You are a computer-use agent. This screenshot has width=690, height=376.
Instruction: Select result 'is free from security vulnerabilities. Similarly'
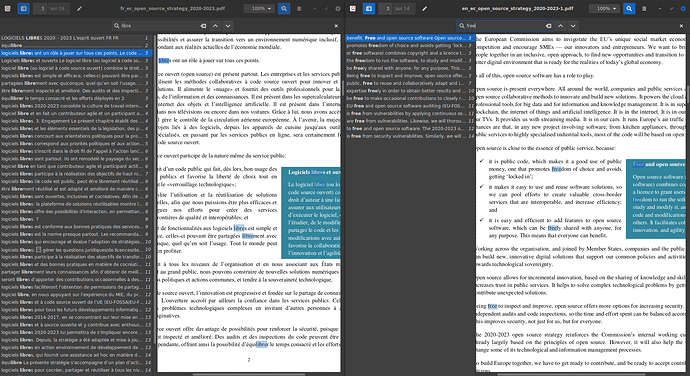click(409, 136)
